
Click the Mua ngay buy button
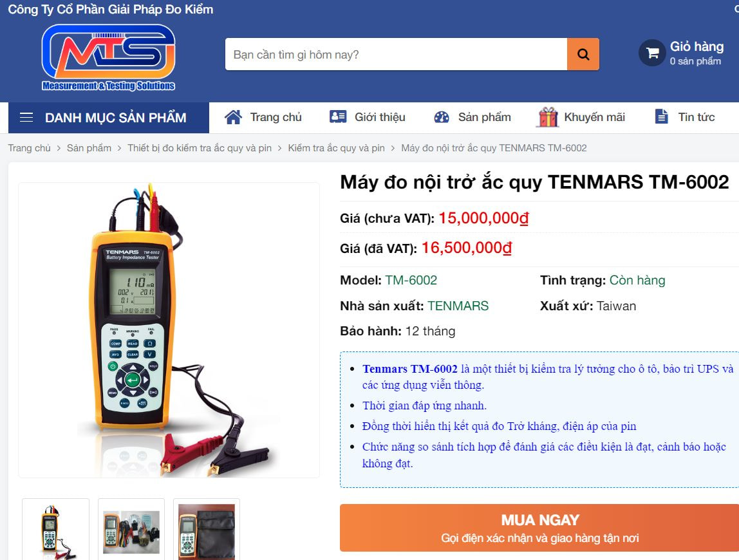pos(539,528)
